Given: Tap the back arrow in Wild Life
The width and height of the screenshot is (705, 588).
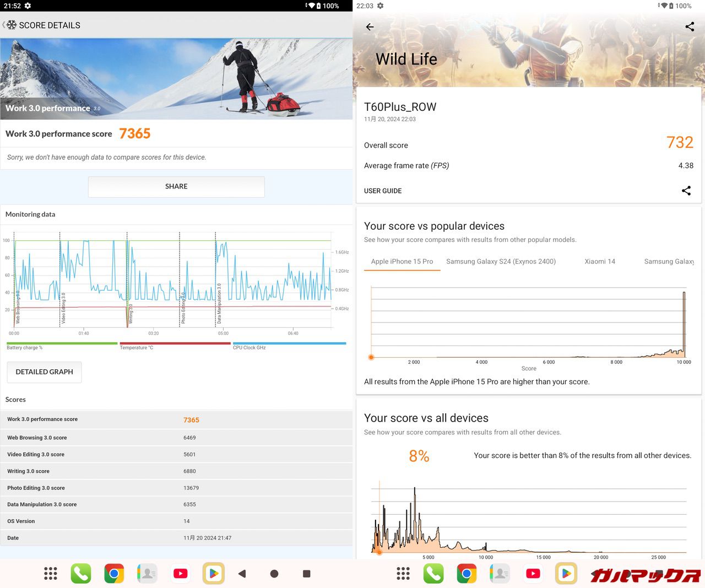Looking at the screenshot, I should point(370,26).
